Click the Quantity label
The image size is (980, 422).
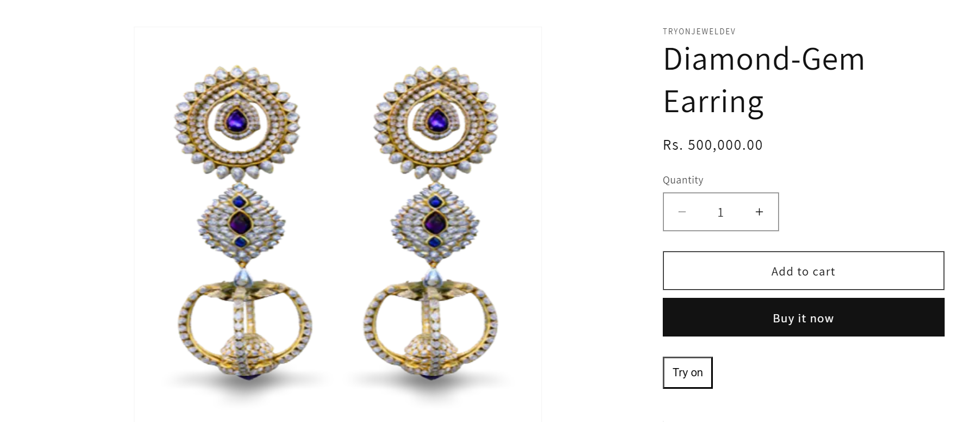(683, 180)
